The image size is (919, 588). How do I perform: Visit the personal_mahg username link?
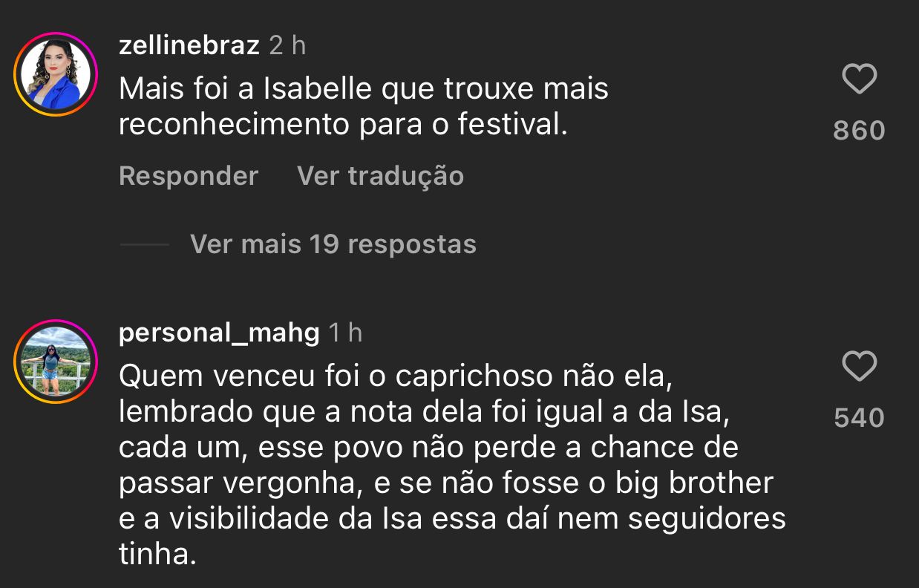point(219,333)
